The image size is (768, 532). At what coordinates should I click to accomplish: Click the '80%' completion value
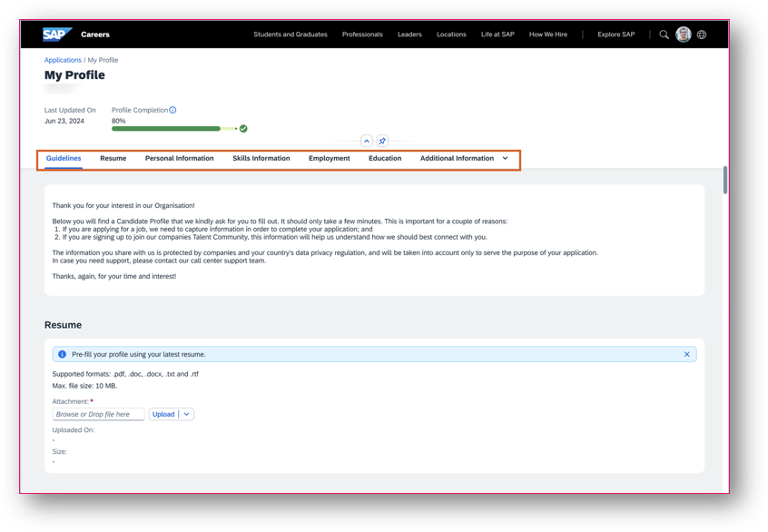click(x=119, y=121)
